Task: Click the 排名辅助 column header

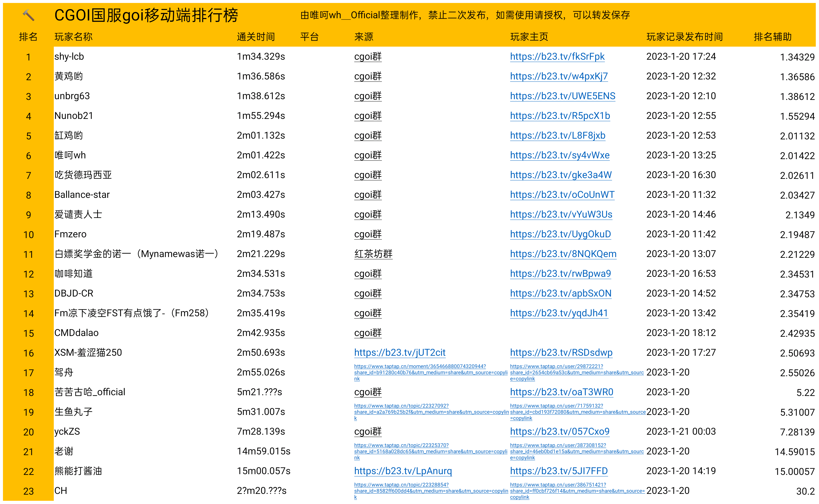Action: (x=772, y=37)
